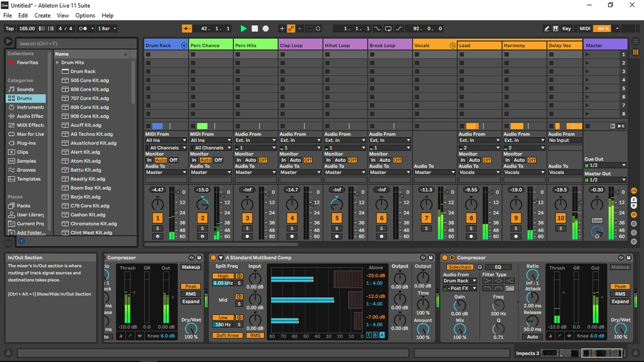Start playback with the green Play button
Viewport: 644px width, 362px height.
[x=244, y=28]
